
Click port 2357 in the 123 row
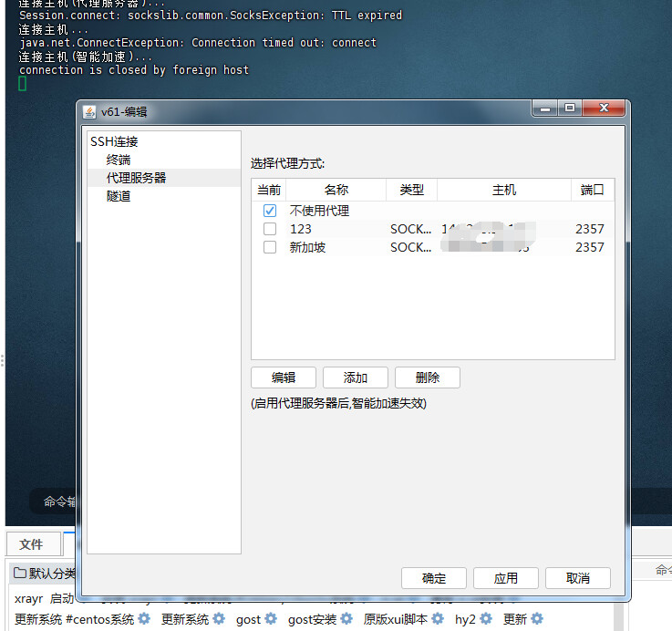click(590, 229)
